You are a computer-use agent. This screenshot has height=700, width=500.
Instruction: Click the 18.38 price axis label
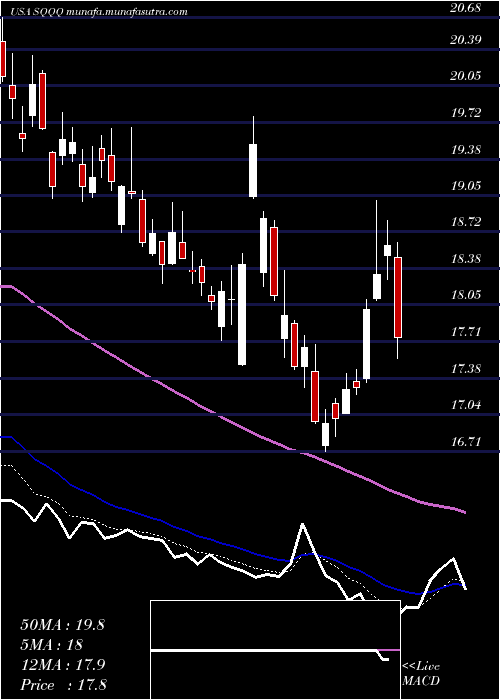coord(466,259)
